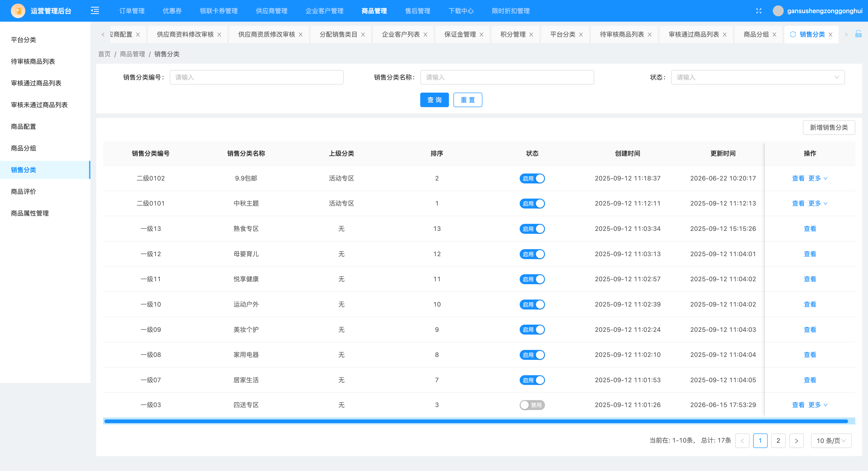
Task: View details of 9.9包邮 row
Action: pyautogui.click(x=798, y=178)
